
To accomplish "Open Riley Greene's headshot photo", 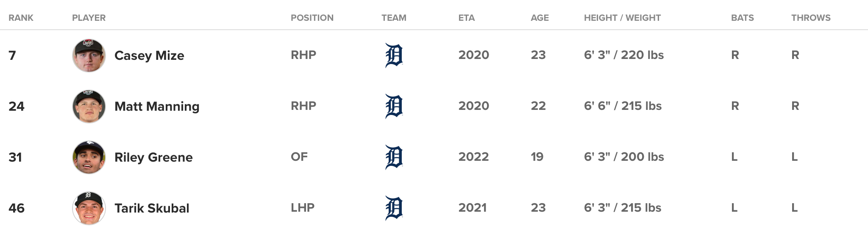I will (x=89, y=157).
